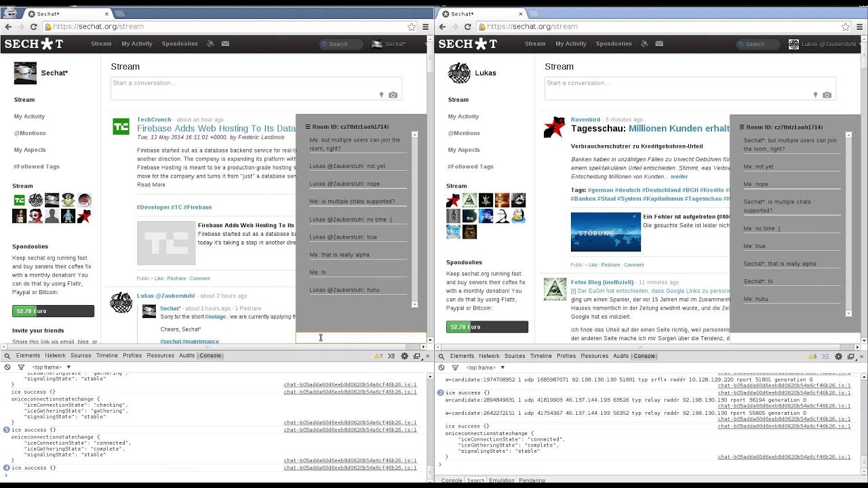Viewport: 868px width, 488px height.
Task: Open notifications satellite icon in right header
Action: coord(645,43)
